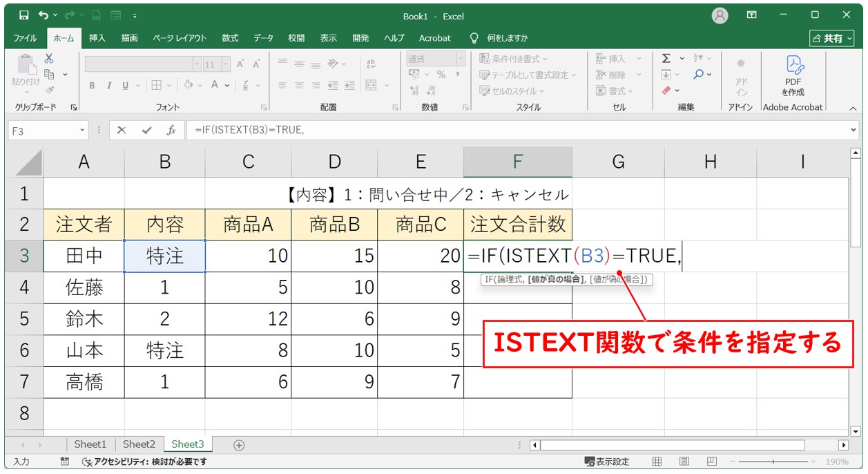Expand the Name Box dropdown
The image size is (868, 474).
[83, 130]
